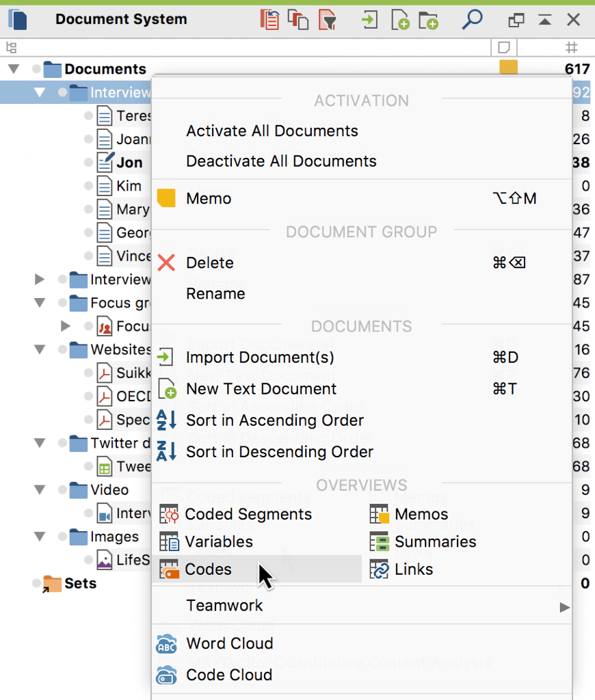
Task: Select the Sets tree item
Action: click(x=81, y=584)
